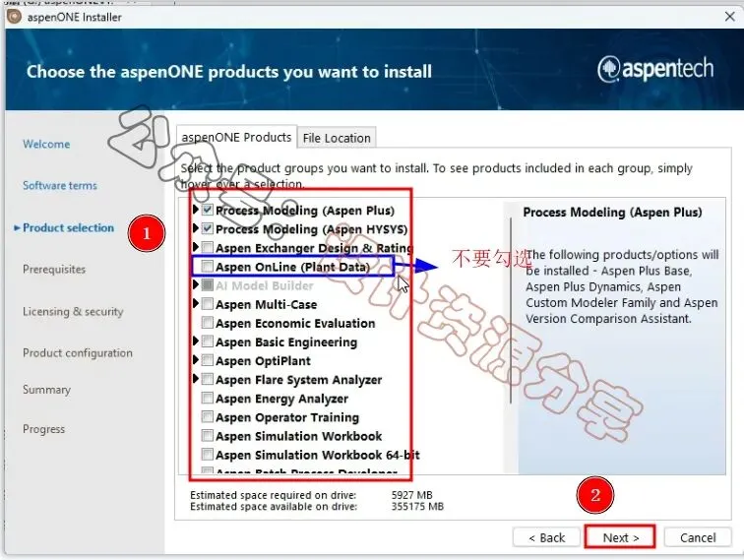The height and width of the screenshot is (560, 744).
Task: Select Aspen Operator Training list label
Action: point(287,417)
